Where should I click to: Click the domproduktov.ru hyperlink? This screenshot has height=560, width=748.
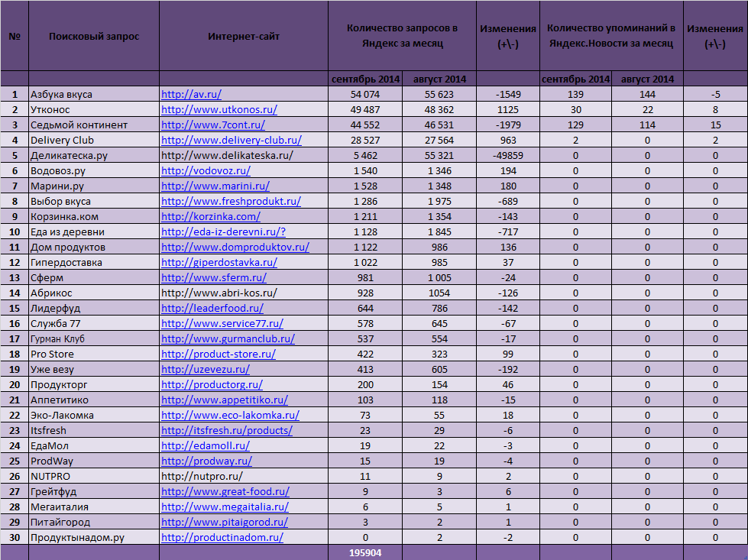[x=235, y=247]
